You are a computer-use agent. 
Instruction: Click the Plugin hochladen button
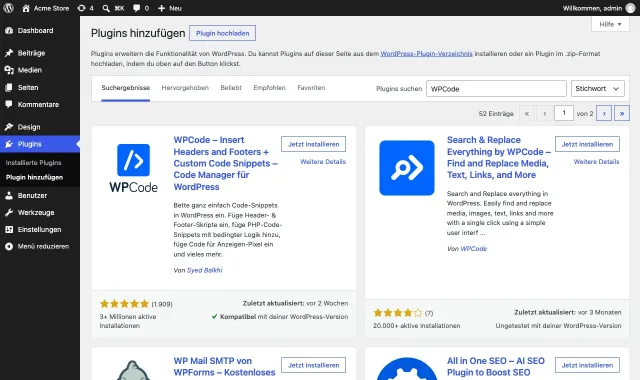click(222, 33)
